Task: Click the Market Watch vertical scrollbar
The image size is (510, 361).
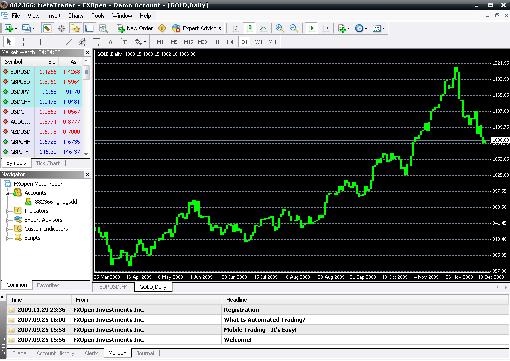Action: [x=87, y=107]
